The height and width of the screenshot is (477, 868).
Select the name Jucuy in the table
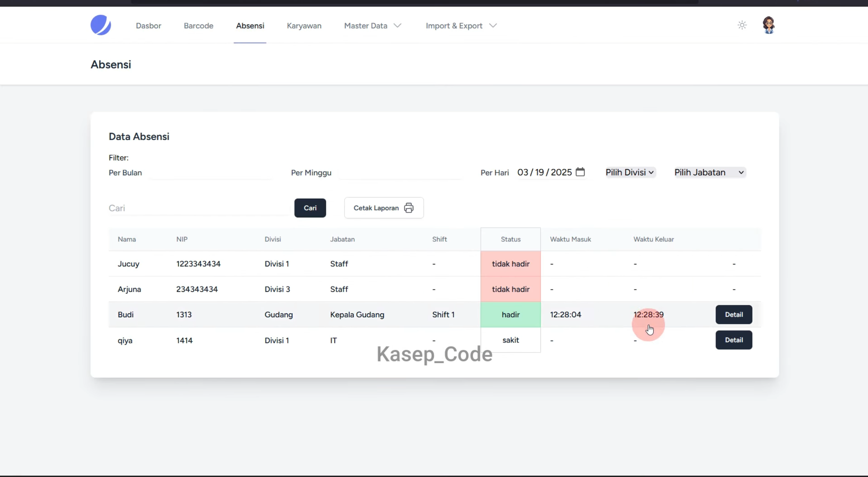click(x=128, y=264)
